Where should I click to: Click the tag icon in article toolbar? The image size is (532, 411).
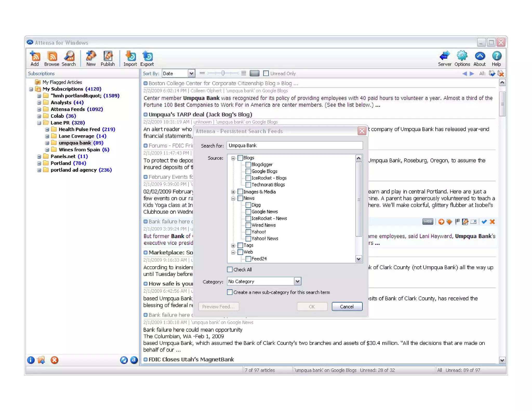(x=449, y=222)
